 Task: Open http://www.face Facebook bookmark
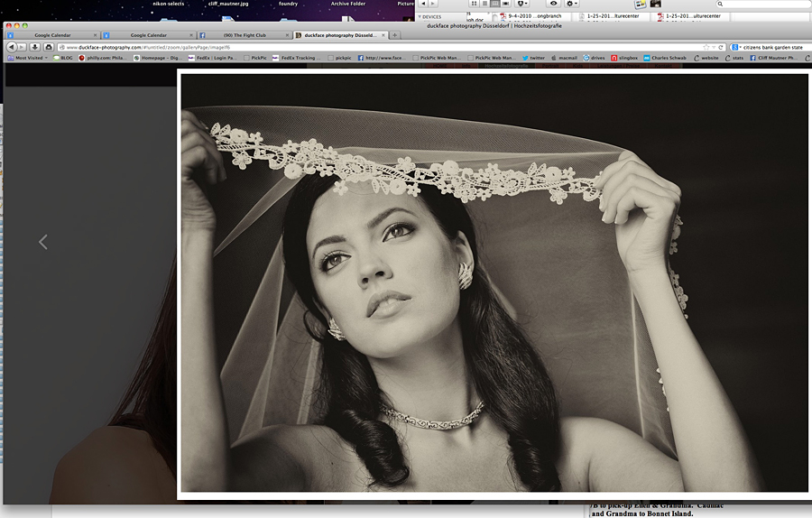(x=383, y=58)
